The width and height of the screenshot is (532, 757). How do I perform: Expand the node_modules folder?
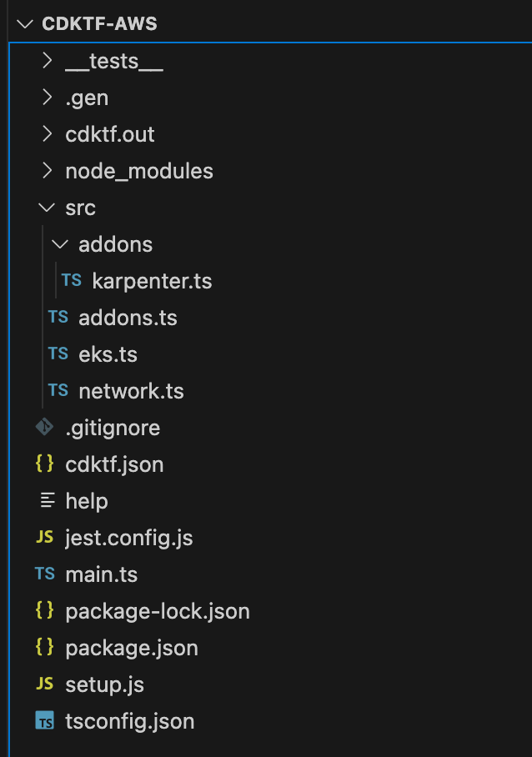(138, 171)
